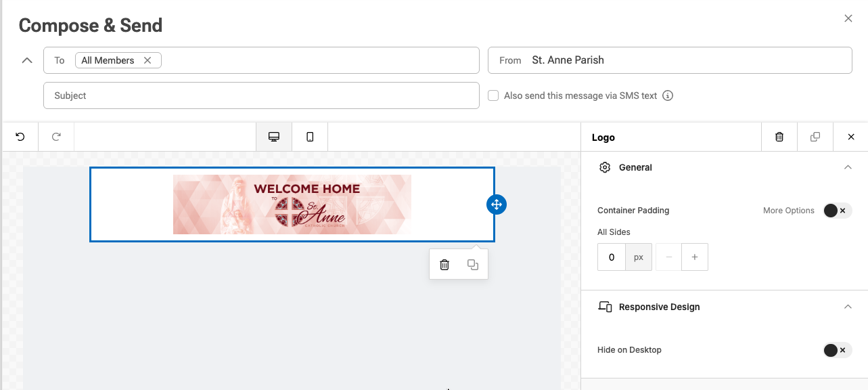Screen dimensions: 868x390
Task: Toggle More Options for container padding
Action: point(837,211)
